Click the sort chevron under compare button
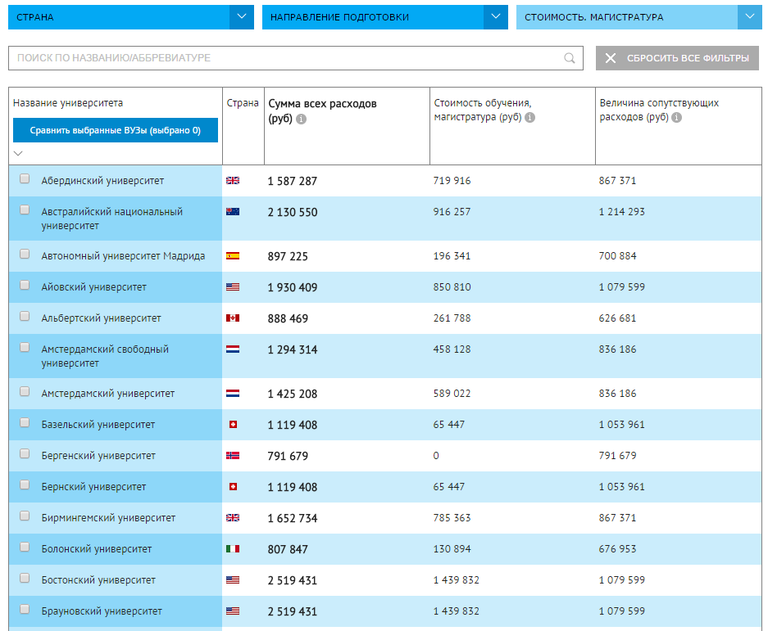768x631 pixels. pos(18,154)
